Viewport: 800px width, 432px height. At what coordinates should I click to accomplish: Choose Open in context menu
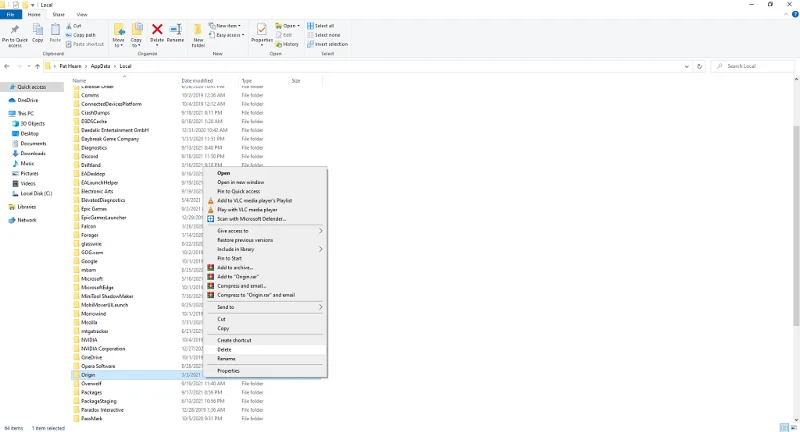click(x=265, y=173)
